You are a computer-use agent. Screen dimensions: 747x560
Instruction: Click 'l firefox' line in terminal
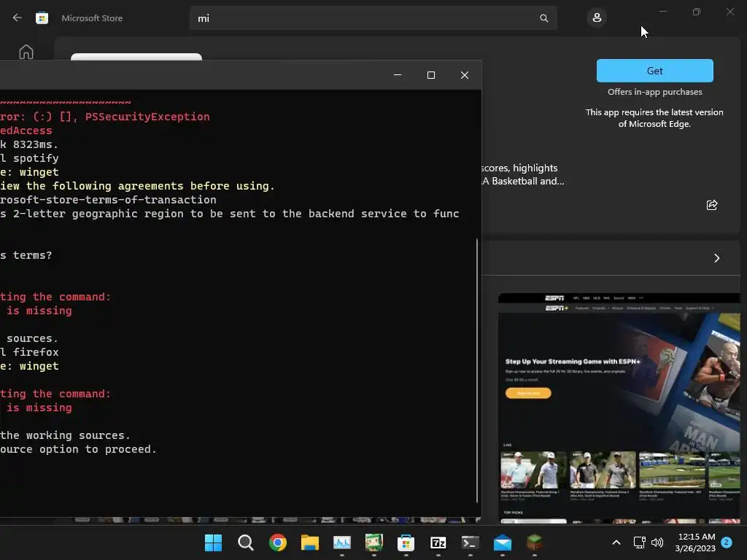(29, 352)
